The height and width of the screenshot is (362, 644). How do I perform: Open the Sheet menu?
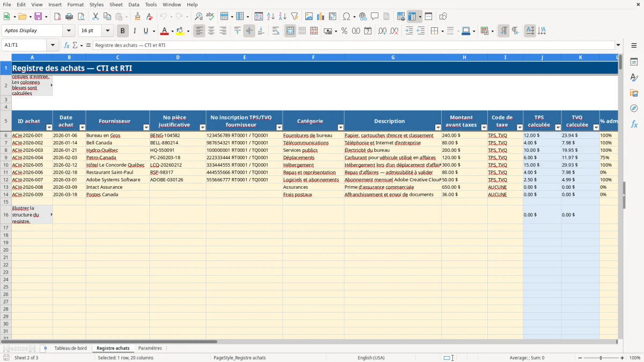[x=116, y=4]
